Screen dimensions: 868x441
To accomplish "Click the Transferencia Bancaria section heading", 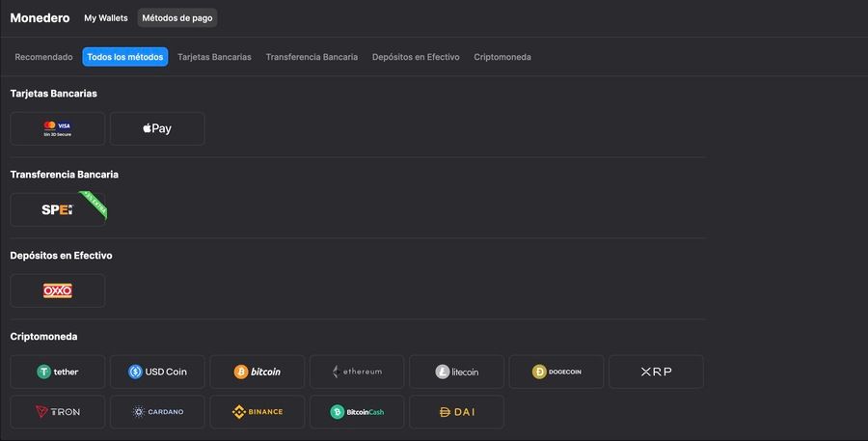I will (x=65, y=175).
